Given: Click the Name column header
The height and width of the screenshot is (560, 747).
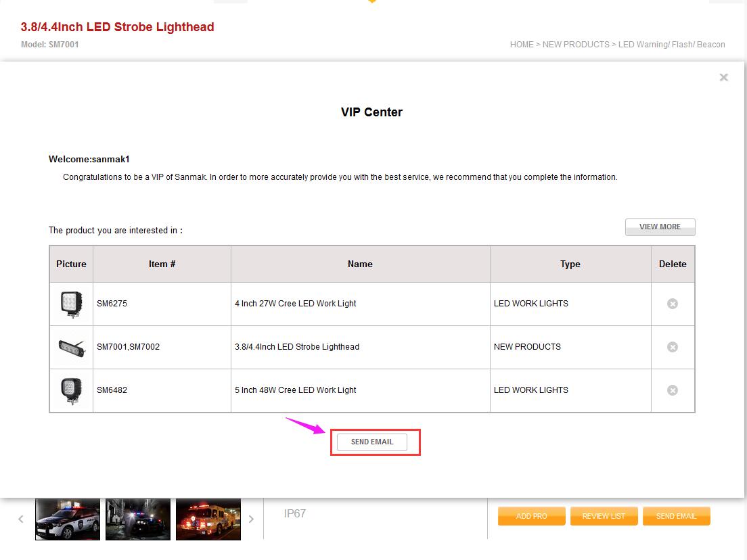Looking at the screenshot, I should tap(360, 264).
